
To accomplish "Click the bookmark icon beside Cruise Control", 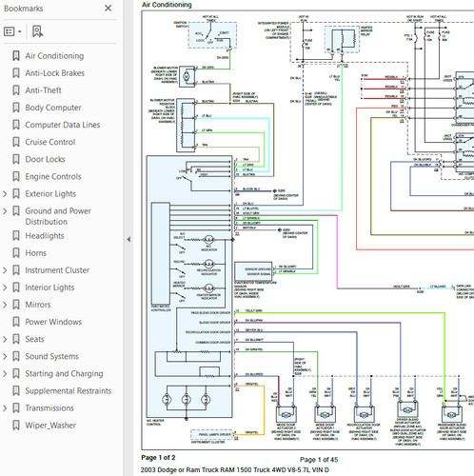I will (16, 142).
